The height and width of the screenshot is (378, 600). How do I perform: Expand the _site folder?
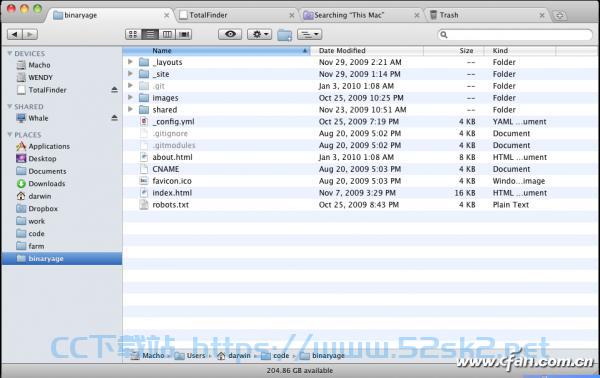130,73
